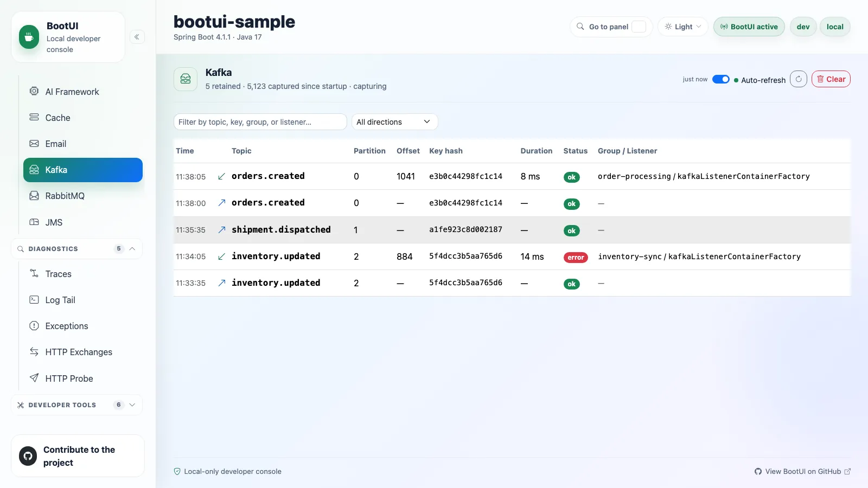Click the inbound arrow on 11:38:05 orders.created row
The image size is (868, 488).
221,176
